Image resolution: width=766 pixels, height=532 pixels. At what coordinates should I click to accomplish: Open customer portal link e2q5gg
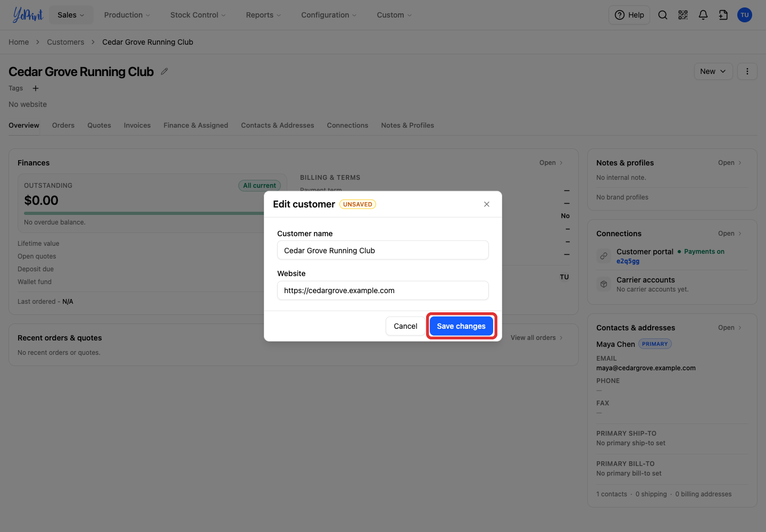(x=628, y=261)
